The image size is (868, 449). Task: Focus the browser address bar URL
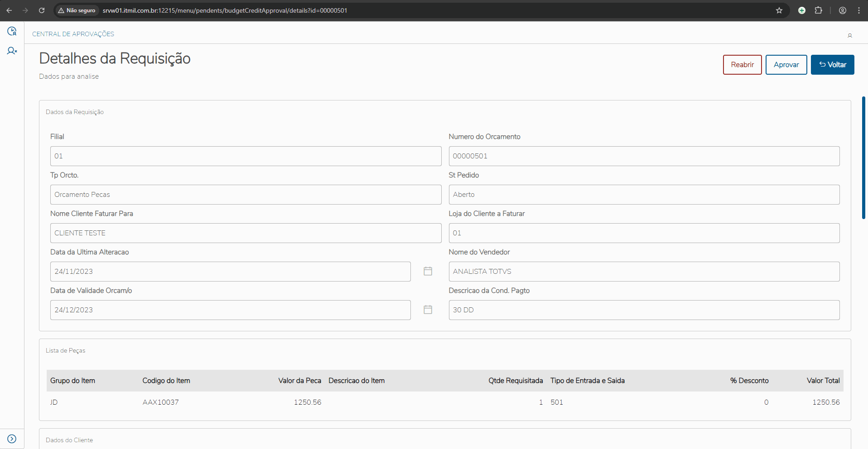pyautogui.click(x=225, y=10)
